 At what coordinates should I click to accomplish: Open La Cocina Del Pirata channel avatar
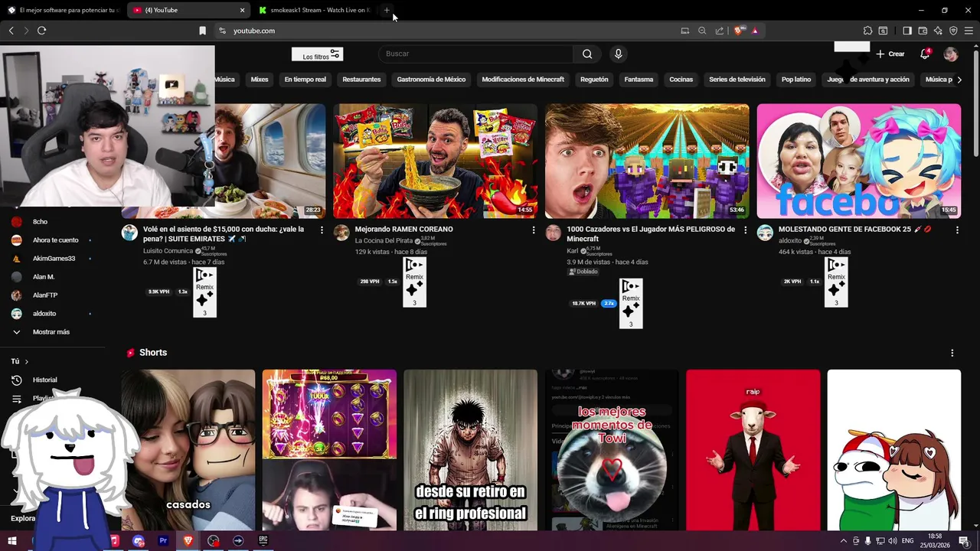click(x=341, y=233)
